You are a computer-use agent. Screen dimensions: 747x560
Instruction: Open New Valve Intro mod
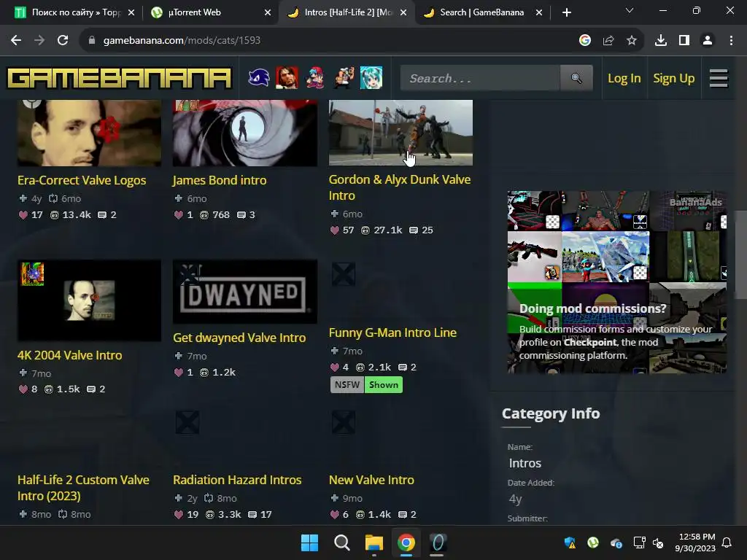371,480
